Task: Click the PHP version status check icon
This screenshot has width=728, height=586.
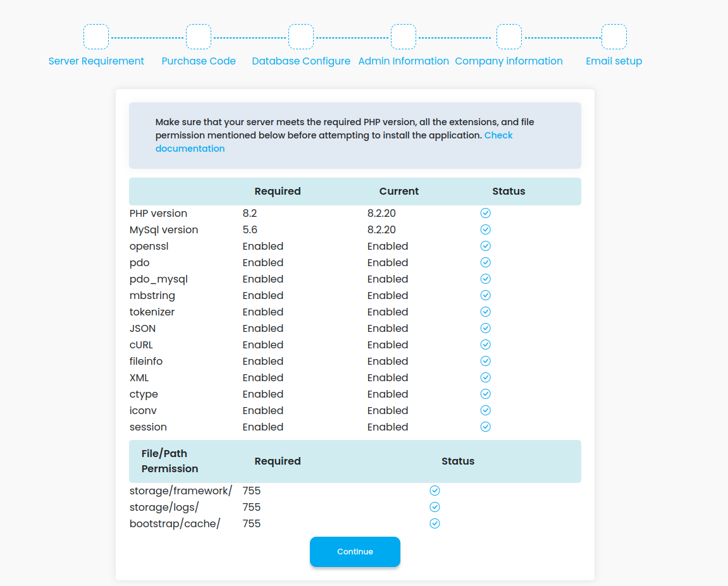Action: point(485,213)
